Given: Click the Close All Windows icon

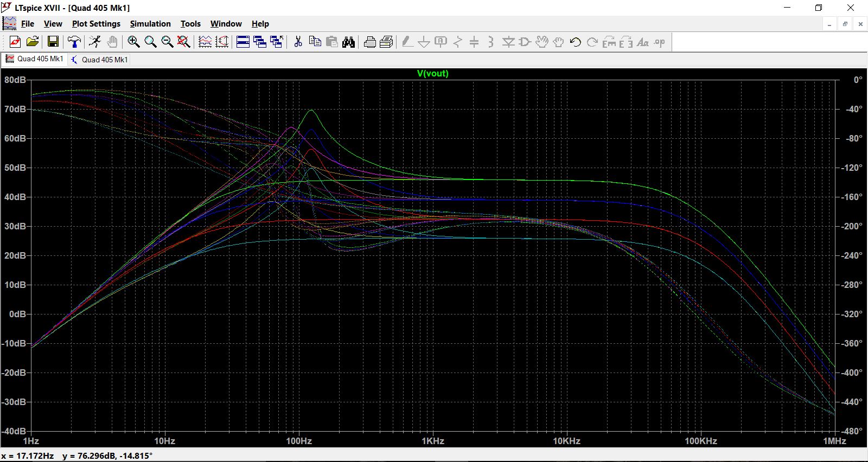Looking at the screenshot, I should coord(277,42).
